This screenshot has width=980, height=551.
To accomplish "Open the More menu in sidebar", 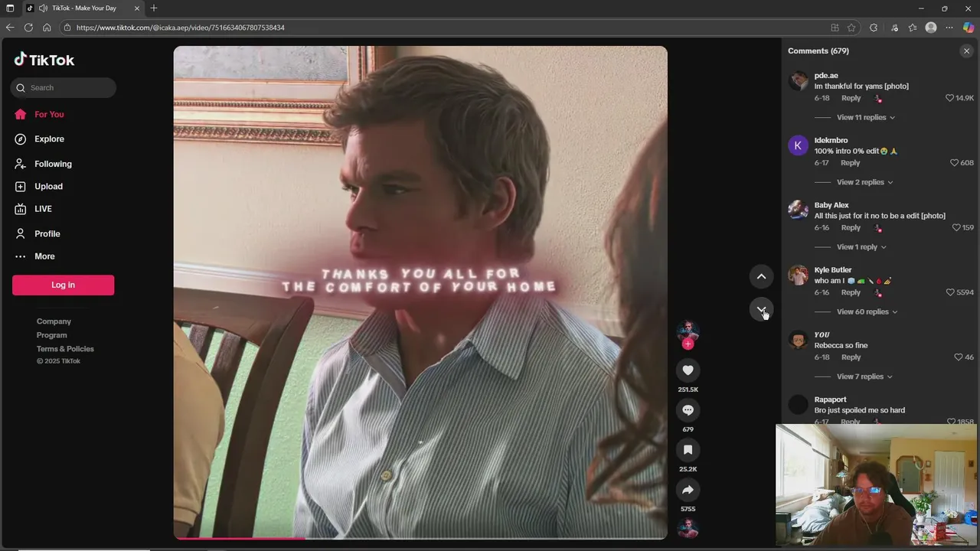I will (34, 256).
